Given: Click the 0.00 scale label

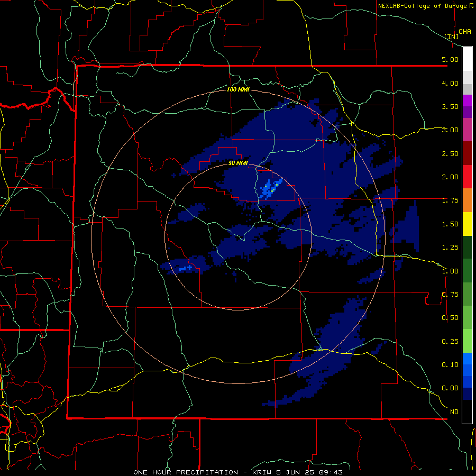Looking at the screenshot, I should coord(450,388).
